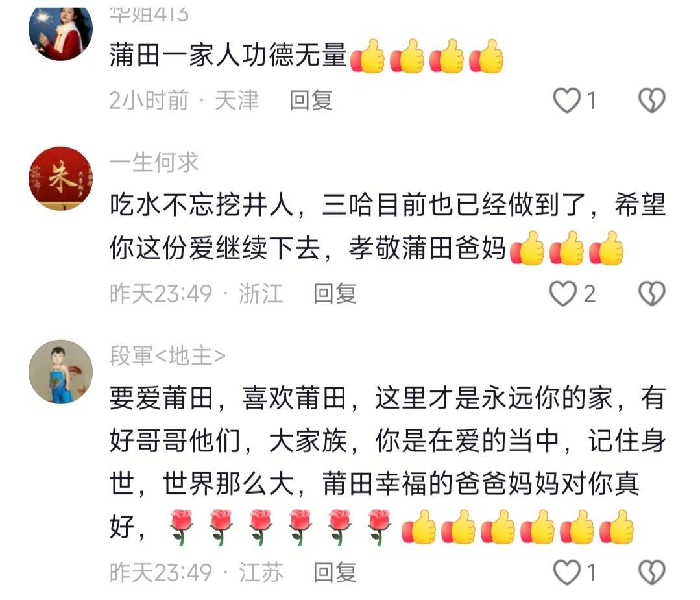700x600 pixels.
Task: Dislike the 蒲田一家人功德无量 comment
Action: coord(652,101)
